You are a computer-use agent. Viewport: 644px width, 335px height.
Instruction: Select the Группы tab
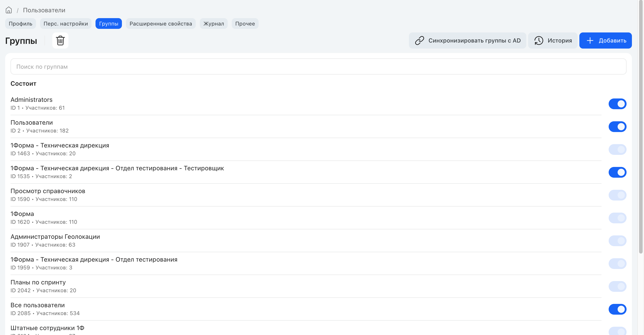109,23
